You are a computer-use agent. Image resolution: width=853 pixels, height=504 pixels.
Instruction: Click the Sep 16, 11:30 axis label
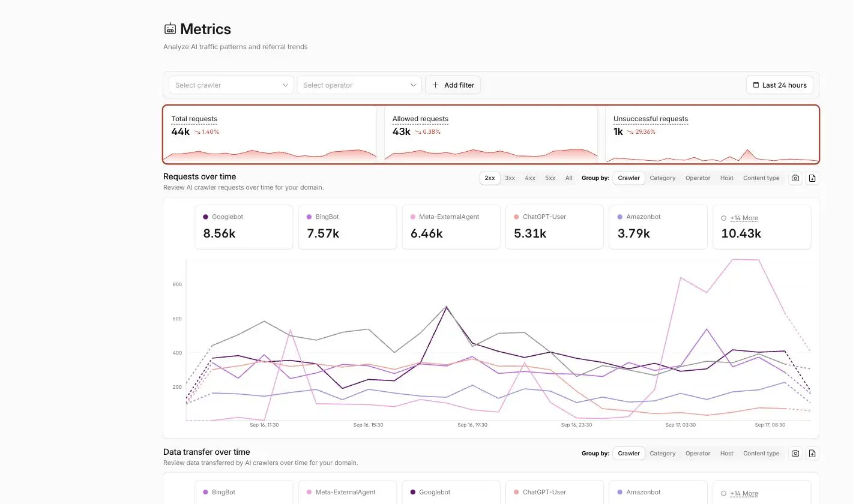264,425
